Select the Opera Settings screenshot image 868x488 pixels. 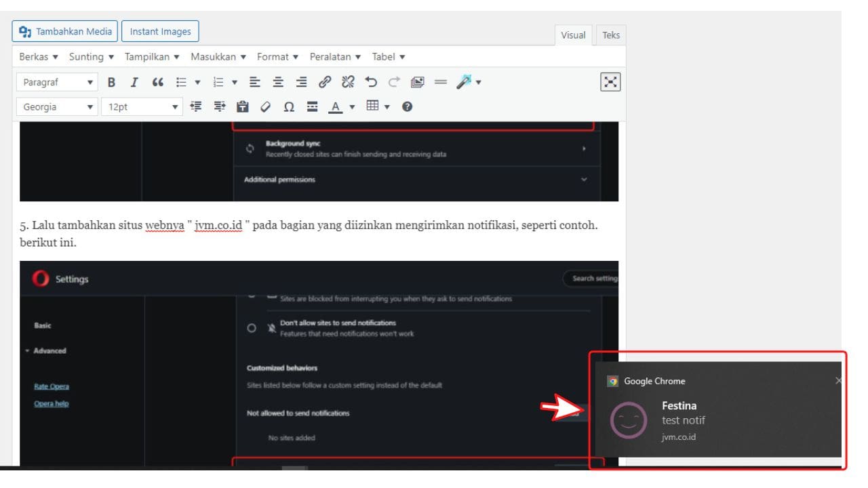coord(319,364)
